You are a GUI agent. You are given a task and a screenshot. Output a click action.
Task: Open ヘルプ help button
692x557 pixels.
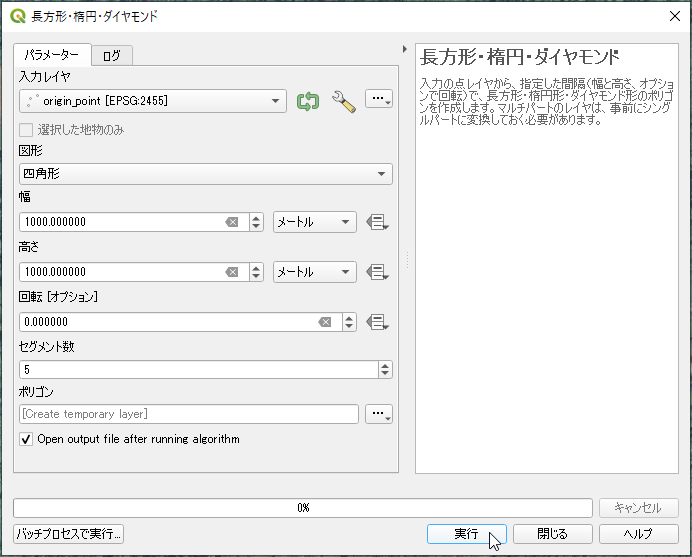(x=639, y=534)
